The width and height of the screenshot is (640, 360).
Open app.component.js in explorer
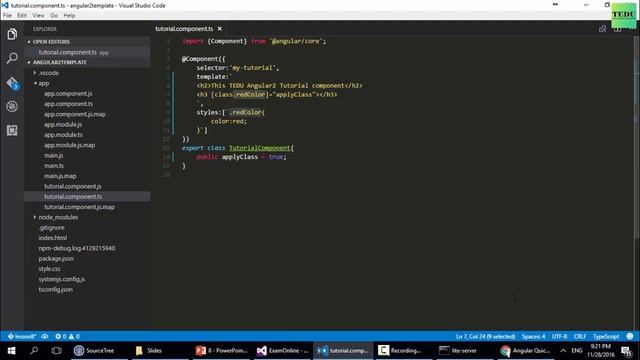(x=68, y=93)
